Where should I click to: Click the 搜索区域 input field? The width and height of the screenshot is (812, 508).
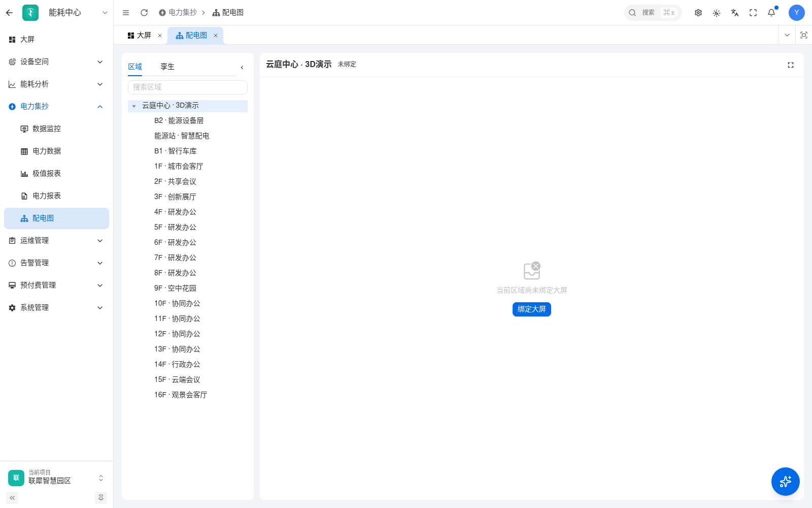188,87
